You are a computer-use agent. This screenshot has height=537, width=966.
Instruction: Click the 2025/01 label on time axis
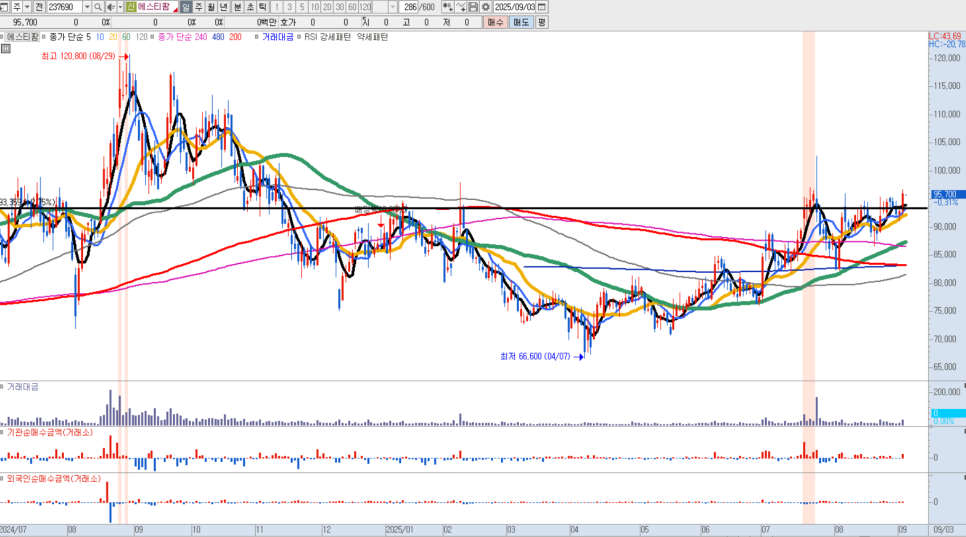(399, 530)
